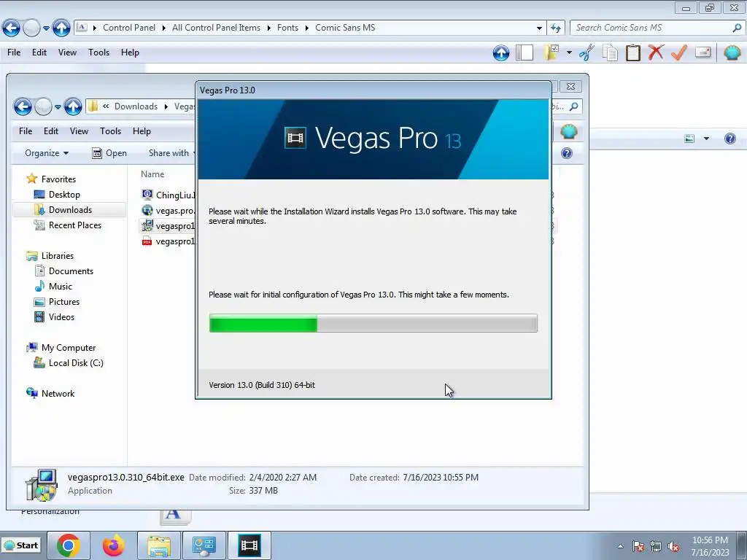Click the Copy pages icon

click(610, 52)
